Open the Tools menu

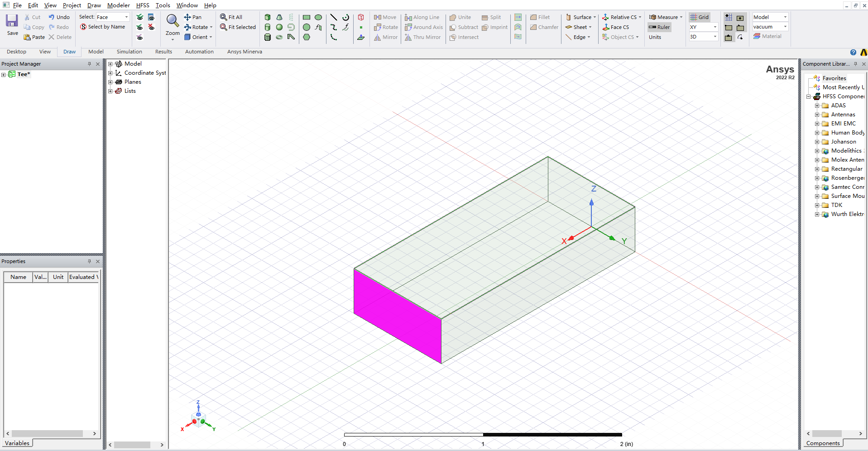[x=163, y=5]
